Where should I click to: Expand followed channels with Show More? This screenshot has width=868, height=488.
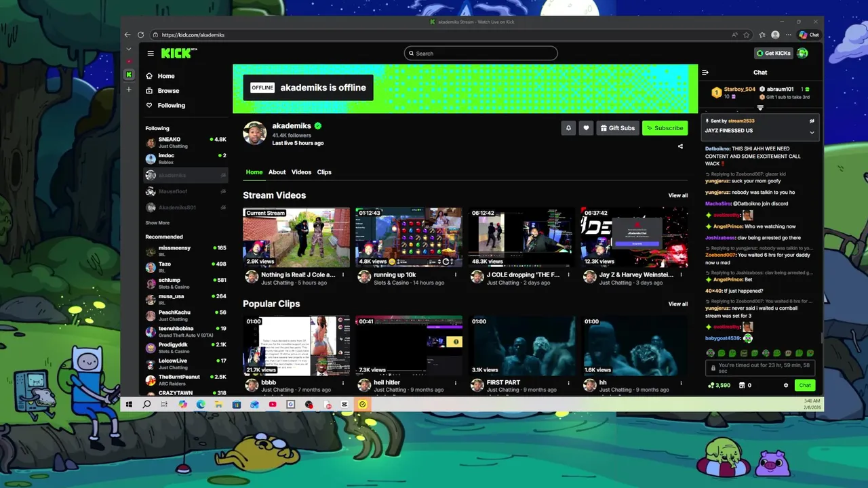[x=157, y=223]
